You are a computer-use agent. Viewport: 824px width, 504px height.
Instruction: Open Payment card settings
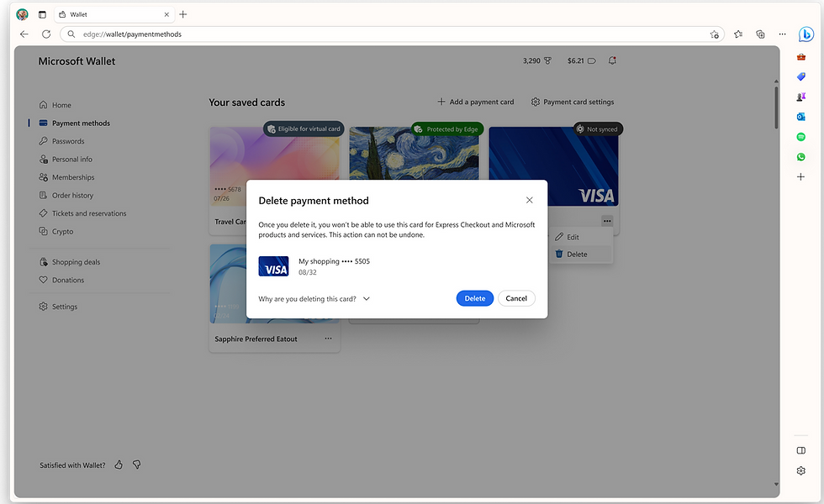click(x=573, y=102)
